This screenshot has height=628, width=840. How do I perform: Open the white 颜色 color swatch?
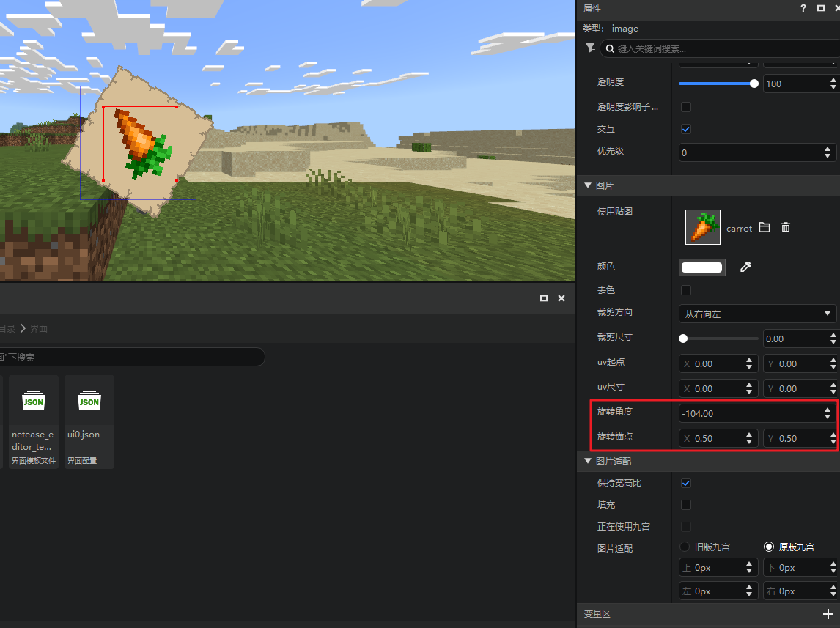tap(701, 267)
